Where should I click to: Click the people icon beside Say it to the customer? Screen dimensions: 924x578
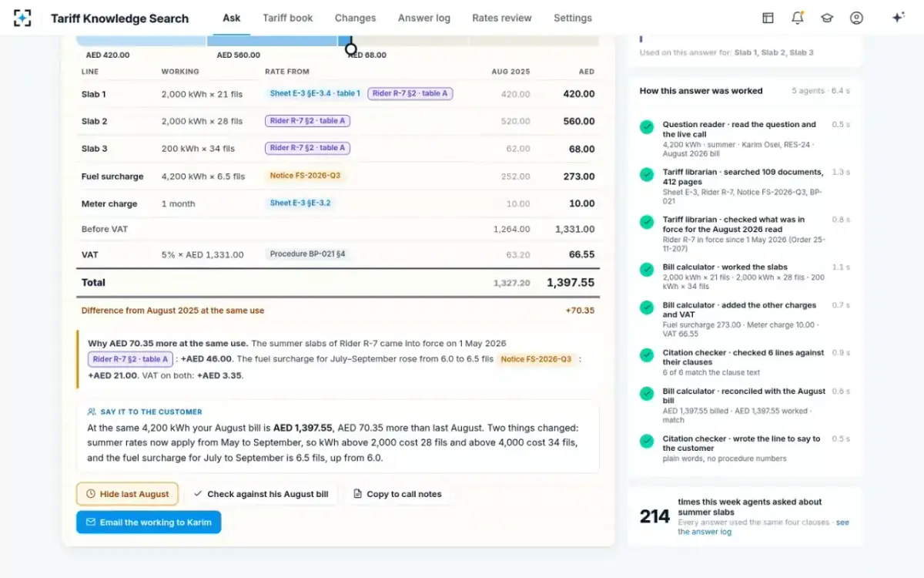(92, 412)
